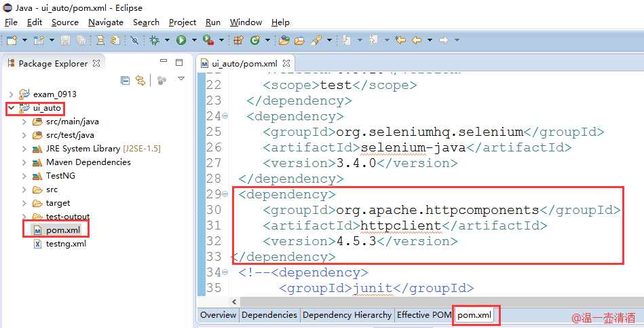
Task: Open the Window menu
Action: point(246,22)
